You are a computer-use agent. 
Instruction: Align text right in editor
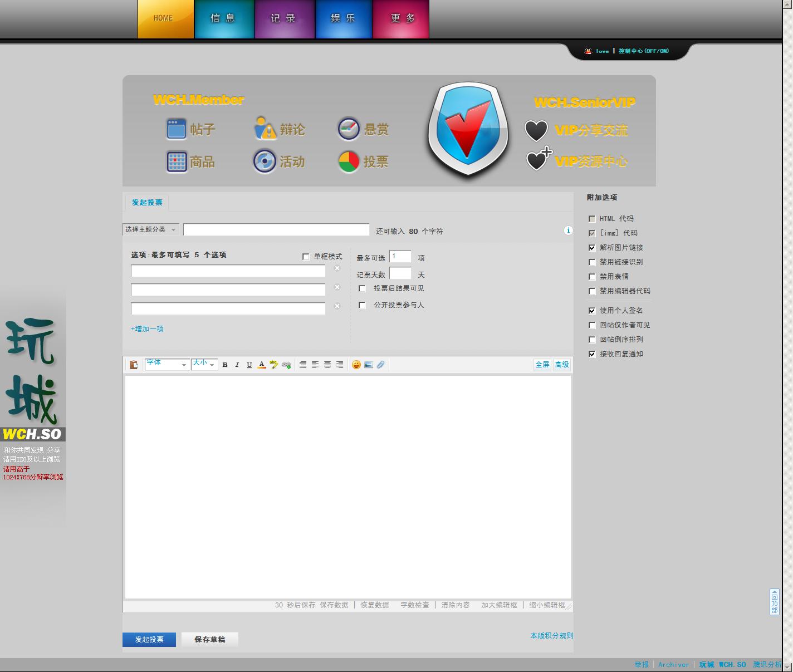pyautogui.click(x=340, y=365)
